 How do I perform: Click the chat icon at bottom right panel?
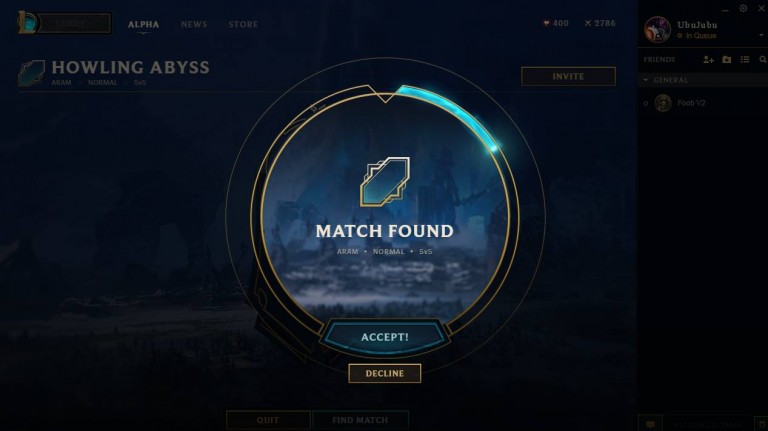(x=650, y=424)
